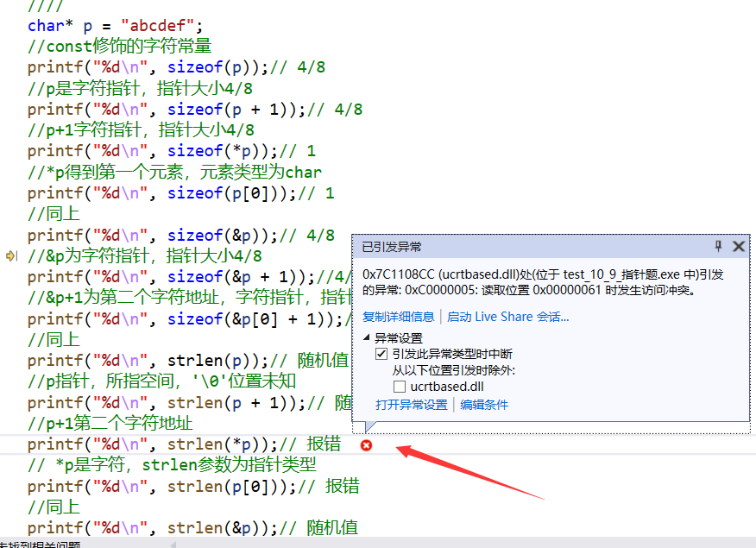Click the line with strlen(p[0])
756x548 pixels.
tap(193, 486)
